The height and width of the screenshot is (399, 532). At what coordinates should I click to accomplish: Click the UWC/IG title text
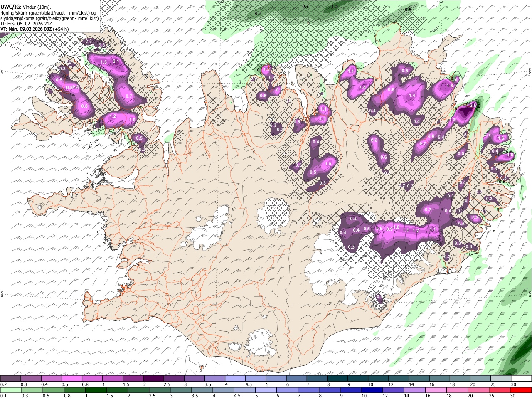pyautogui.click(x=10, y=7)
